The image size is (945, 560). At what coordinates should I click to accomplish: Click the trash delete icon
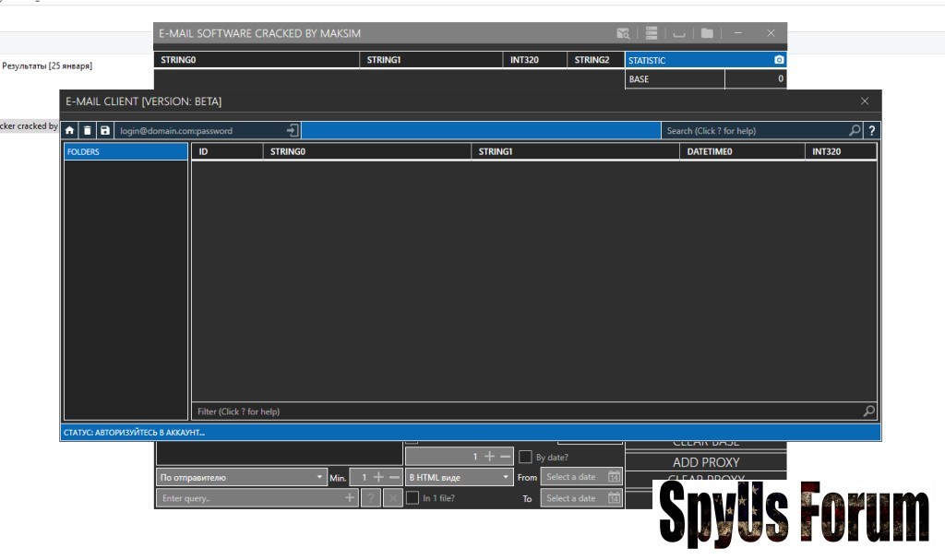pos(87,131)
